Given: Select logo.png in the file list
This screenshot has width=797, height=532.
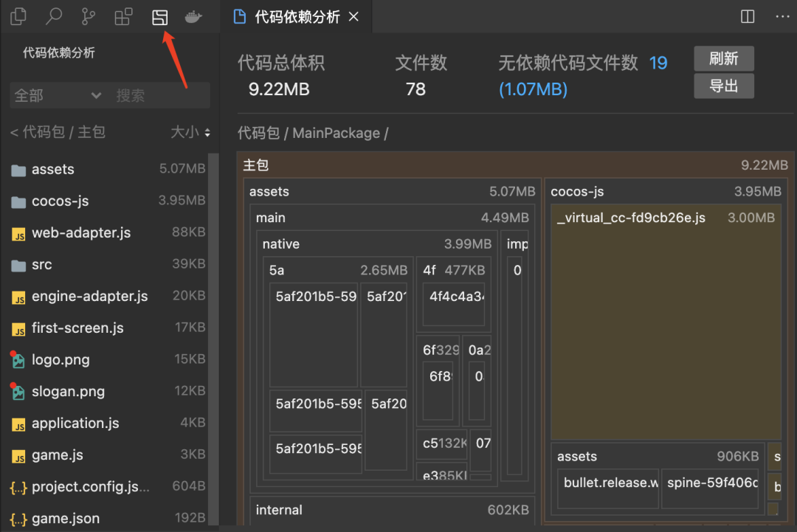Looking at the screenshot, I should [108, 360].
